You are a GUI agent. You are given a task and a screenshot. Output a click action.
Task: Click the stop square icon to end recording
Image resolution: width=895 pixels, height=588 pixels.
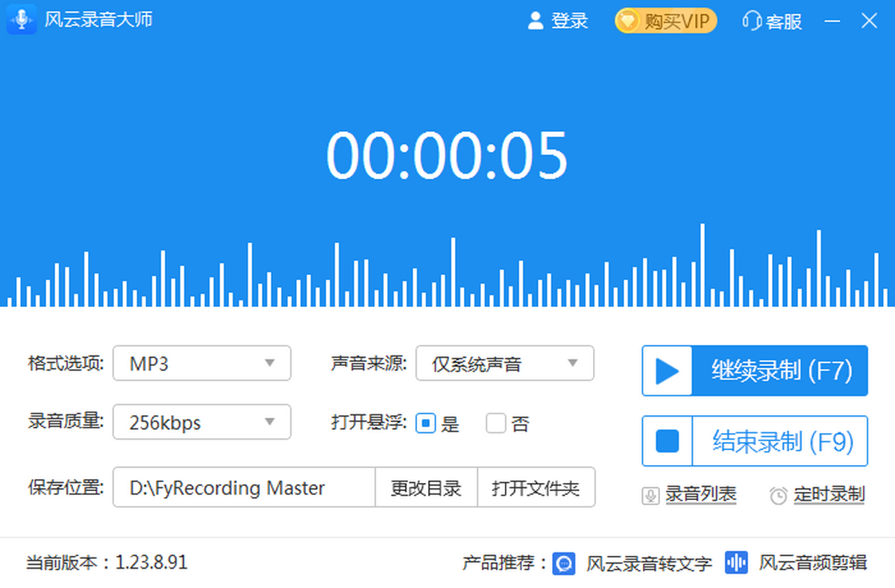coord(667,442)
